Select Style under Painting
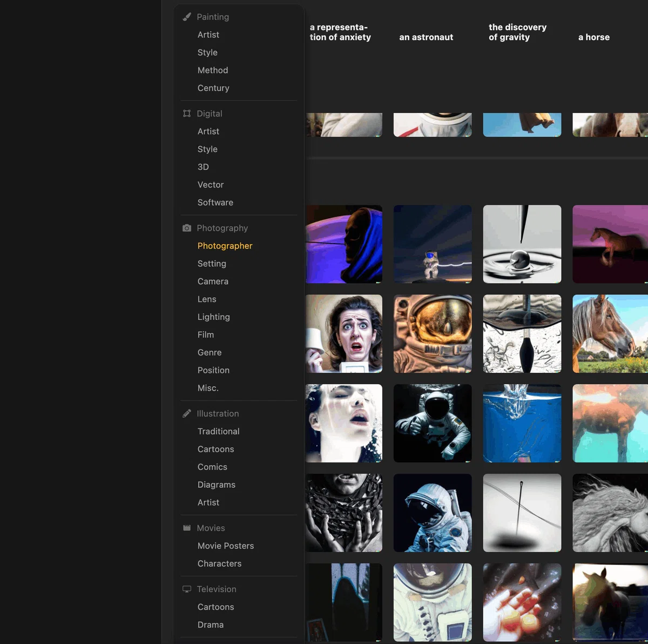The image size is (648, 644). coord(207,52)
